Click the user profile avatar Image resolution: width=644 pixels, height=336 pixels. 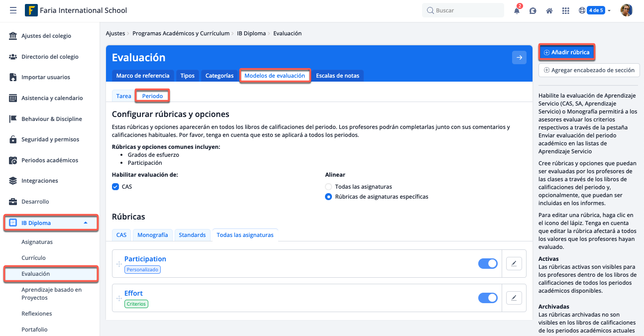pyautogui.click(x=627, y=10)
